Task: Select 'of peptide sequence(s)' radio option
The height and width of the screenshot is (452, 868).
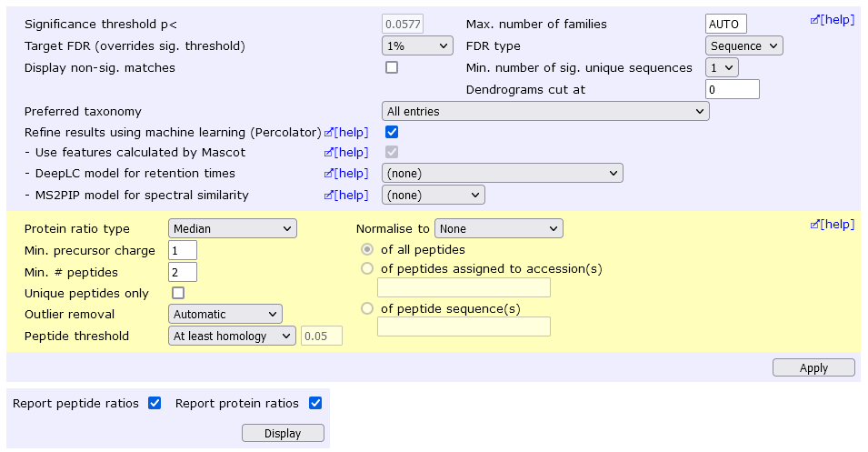Action: click(x=367, y=308)
